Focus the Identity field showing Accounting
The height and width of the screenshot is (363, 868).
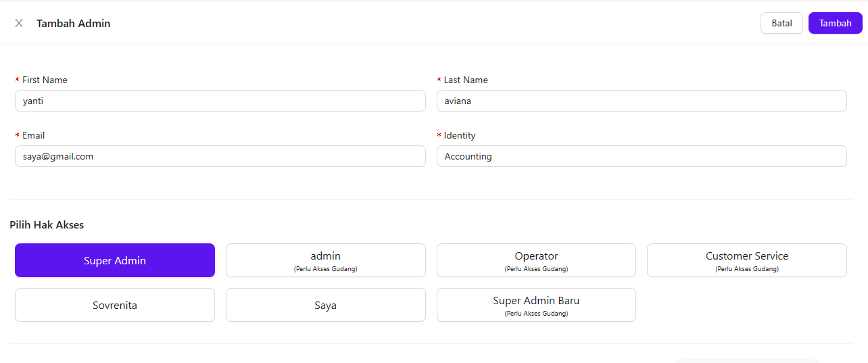point(642,156)
